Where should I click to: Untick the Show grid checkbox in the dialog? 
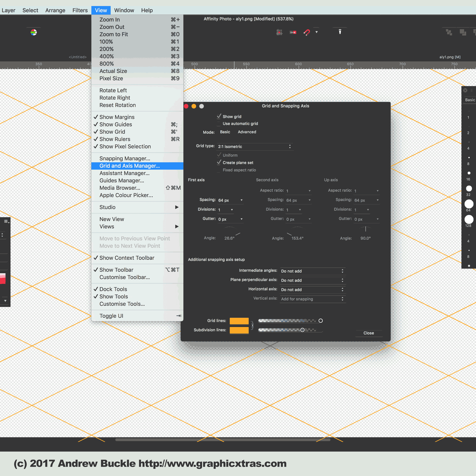tap(219, 116)
